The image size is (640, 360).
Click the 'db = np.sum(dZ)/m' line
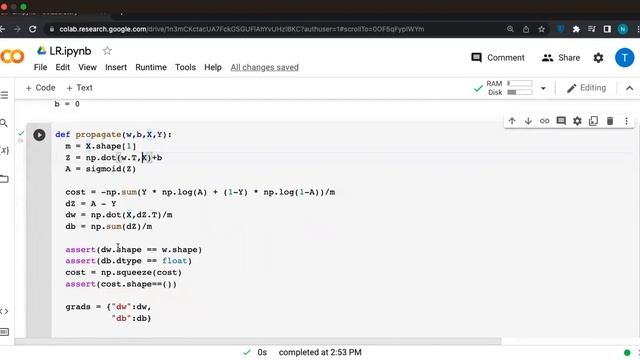109,227
